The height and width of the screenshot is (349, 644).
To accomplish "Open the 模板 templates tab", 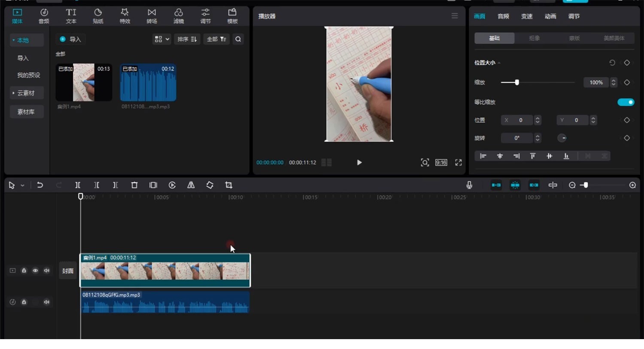I will pyautogui.click(x=232, y=16).
